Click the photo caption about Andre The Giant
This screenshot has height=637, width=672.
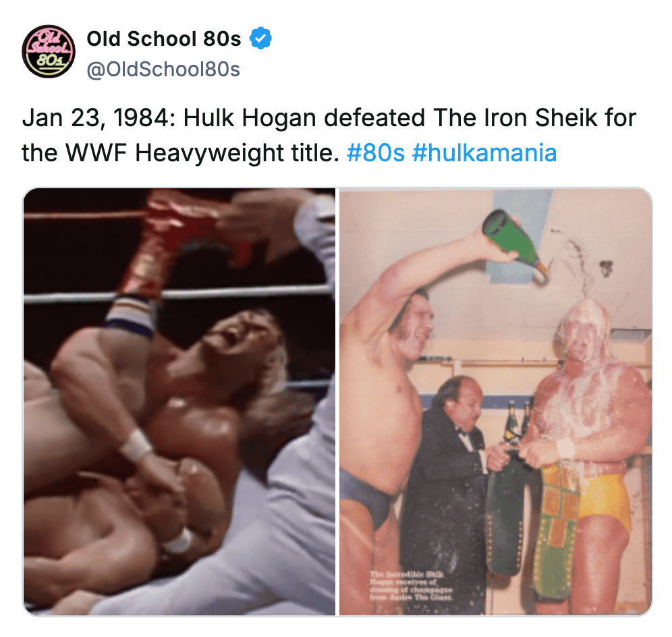pyautogui.click(x=412, y=585)
